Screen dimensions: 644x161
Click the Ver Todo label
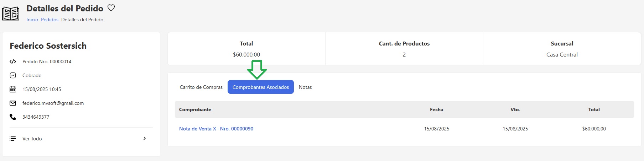[32, 139]
